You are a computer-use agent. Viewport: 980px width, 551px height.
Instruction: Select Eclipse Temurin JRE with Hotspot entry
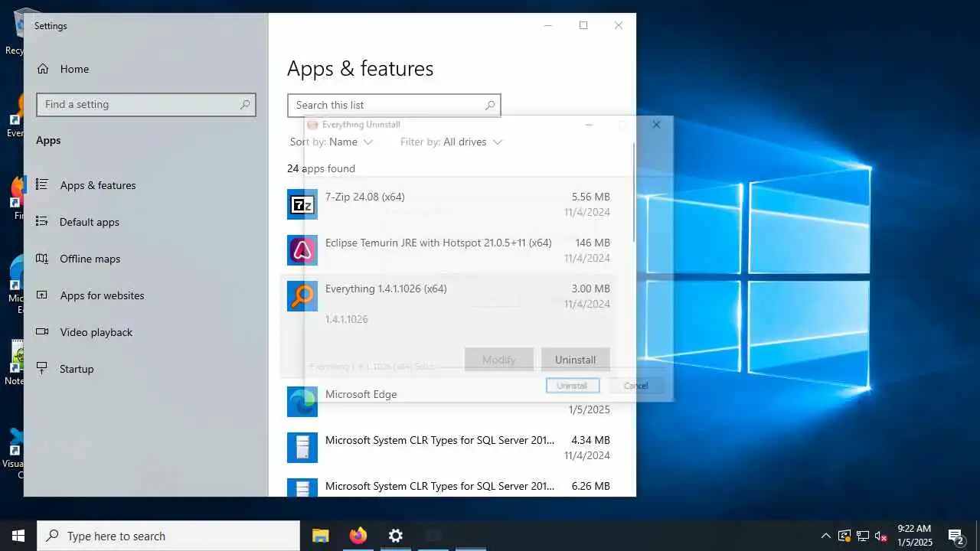[x=449, y=250]
